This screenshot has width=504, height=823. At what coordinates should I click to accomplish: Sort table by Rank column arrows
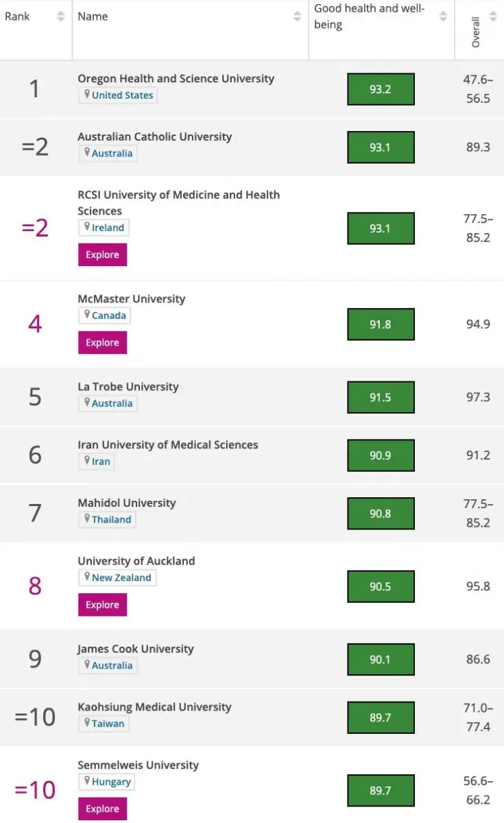coord(60,16)
